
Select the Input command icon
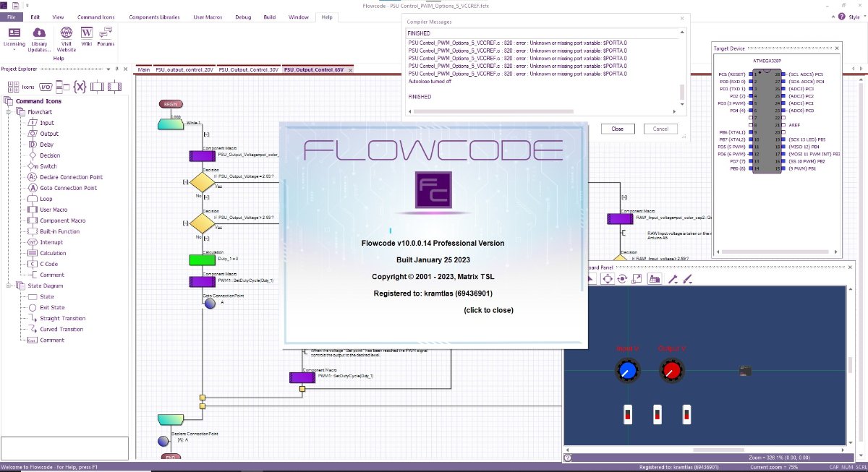[41, 123]
